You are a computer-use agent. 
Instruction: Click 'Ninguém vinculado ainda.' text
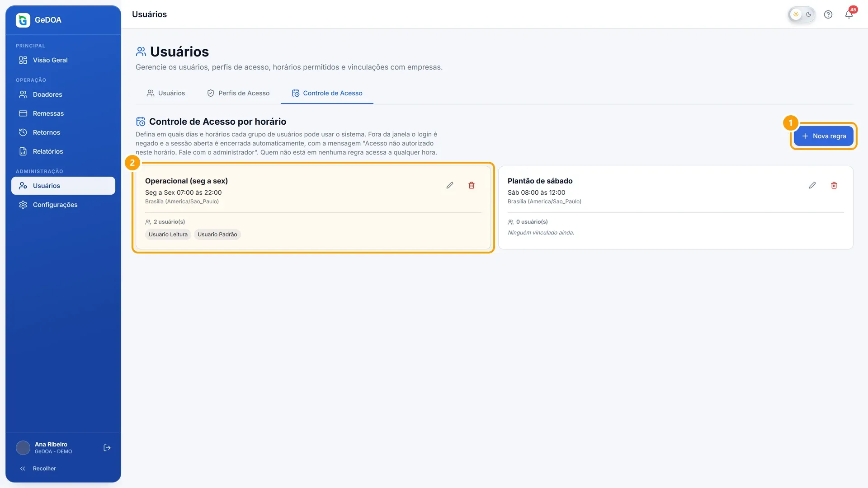(541, 233)
